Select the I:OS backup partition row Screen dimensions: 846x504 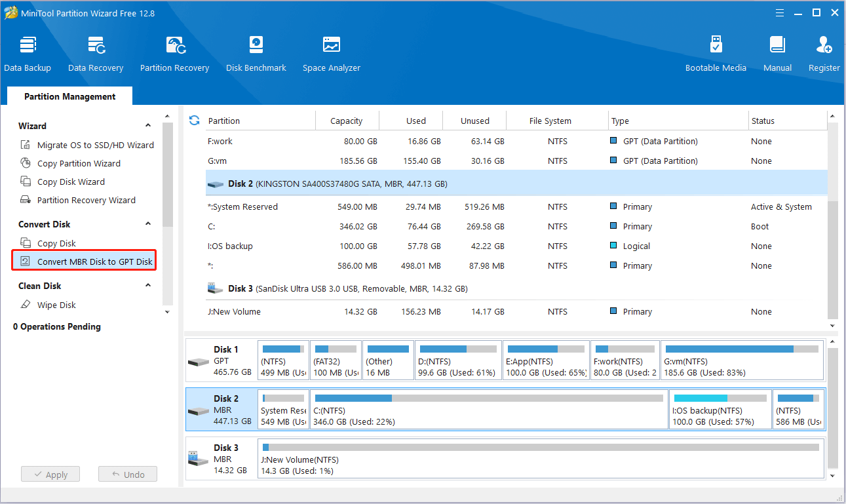point(516,246)
